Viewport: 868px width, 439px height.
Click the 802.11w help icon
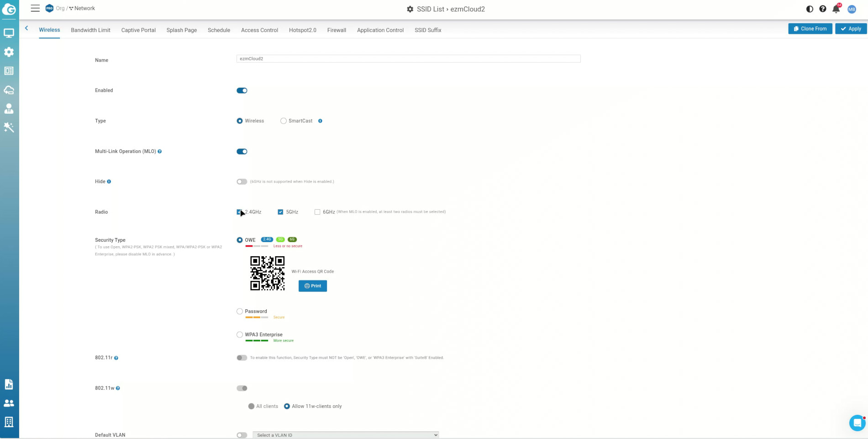tap(118, 388)
